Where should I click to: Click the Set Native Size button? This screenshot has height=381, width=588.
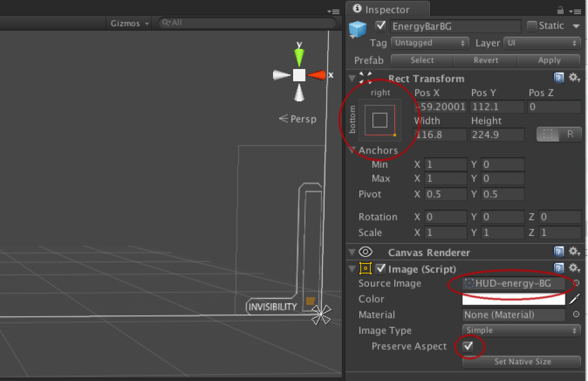pyautogui.click(x=521, y=361)
